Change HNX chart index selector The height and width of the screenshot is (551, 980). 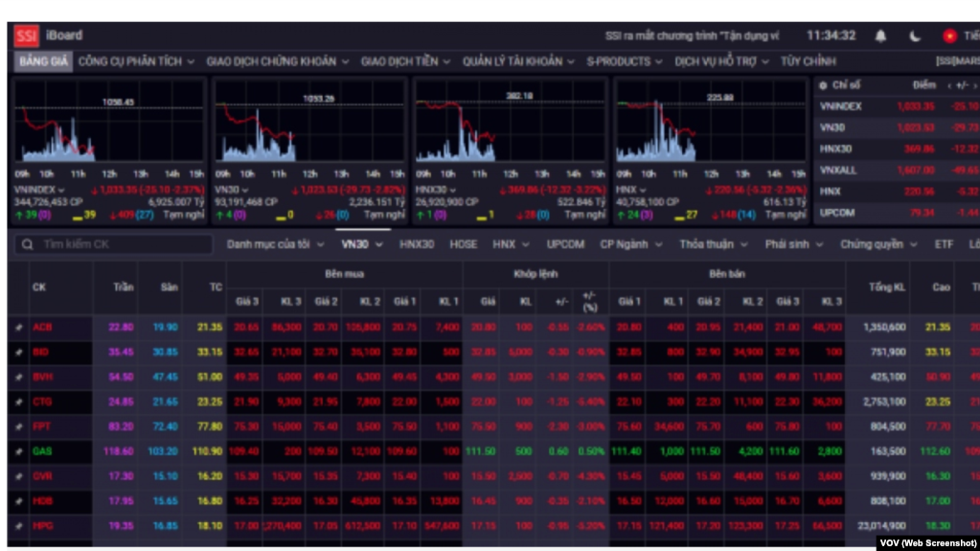pyautogui.click(x=632, y=190)
